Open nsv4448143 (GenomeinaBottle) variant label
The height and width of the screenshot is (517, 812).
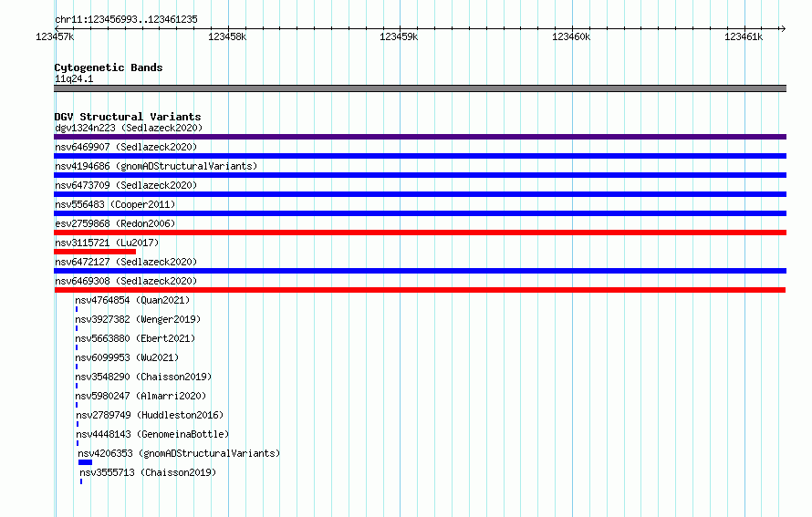coord(152,434)
